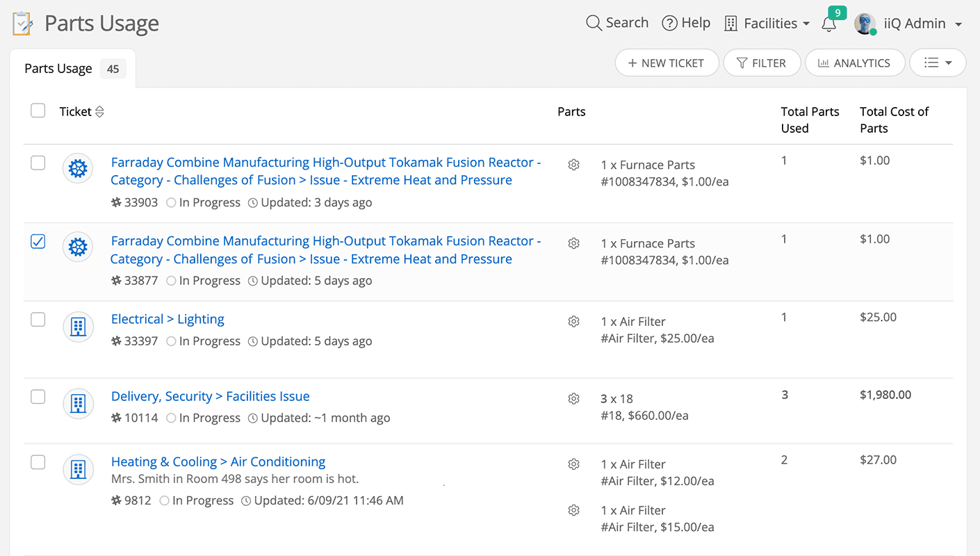The width and height of the screenshot is (980, 556).
Task: Open Heating & Cooling > Air Conditioning ticket link
Action: click(218, 462)
